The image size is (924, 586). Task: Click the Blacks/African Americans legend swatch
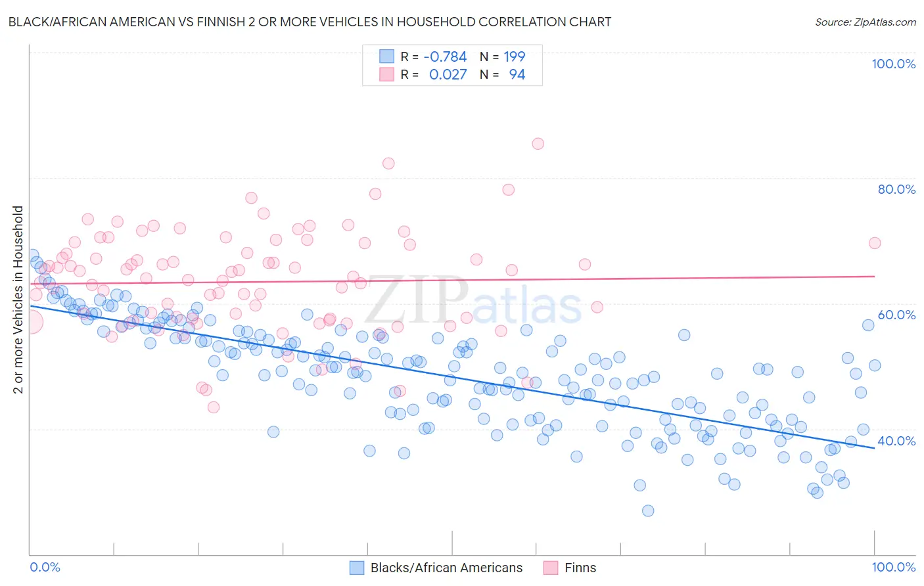357,568
